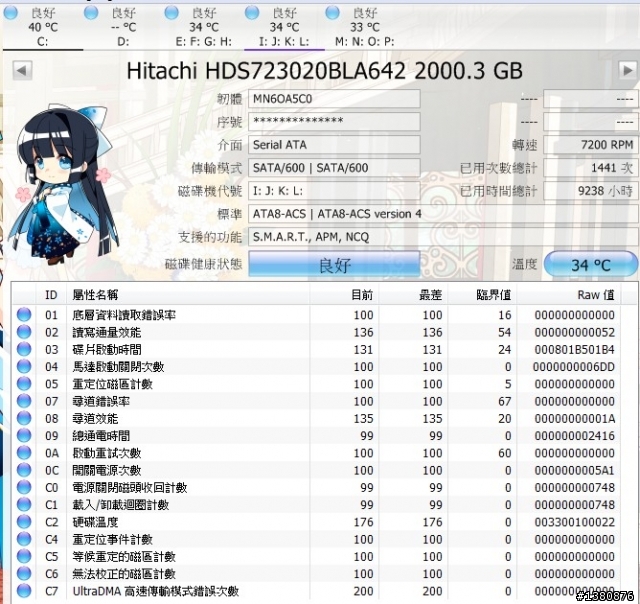
Task: Go to previous disk with left arrow
Action: point(22,71)
